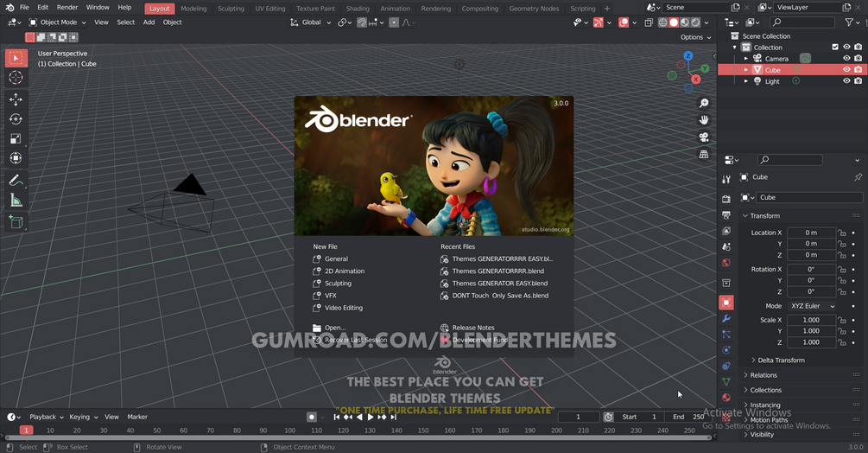The height and width of the screenshot is (453, 868).
Task: Select the Scale tool
Action: [16, 138]
